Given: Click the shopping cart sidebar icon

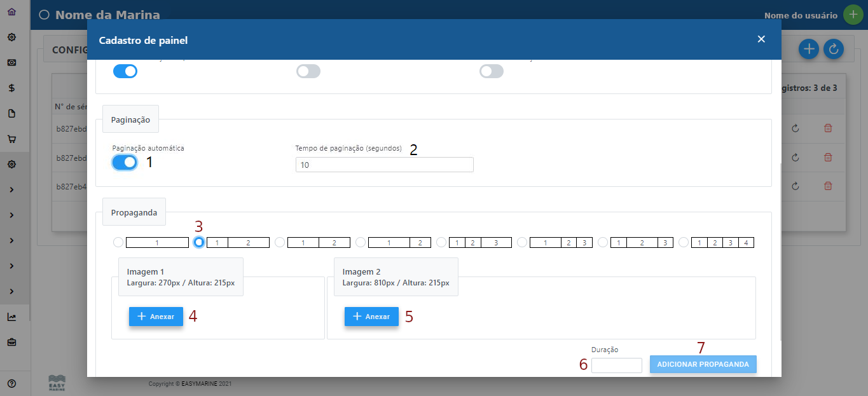Looking at the screenshot, I should [11, 139].
